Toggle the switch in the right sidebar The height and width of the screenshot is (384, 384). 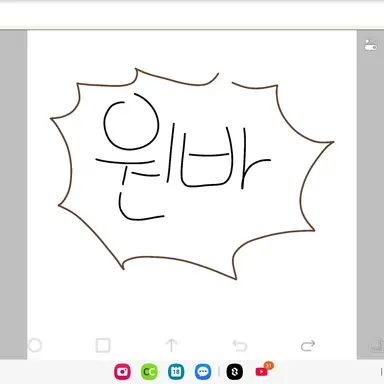coord(370,45)
